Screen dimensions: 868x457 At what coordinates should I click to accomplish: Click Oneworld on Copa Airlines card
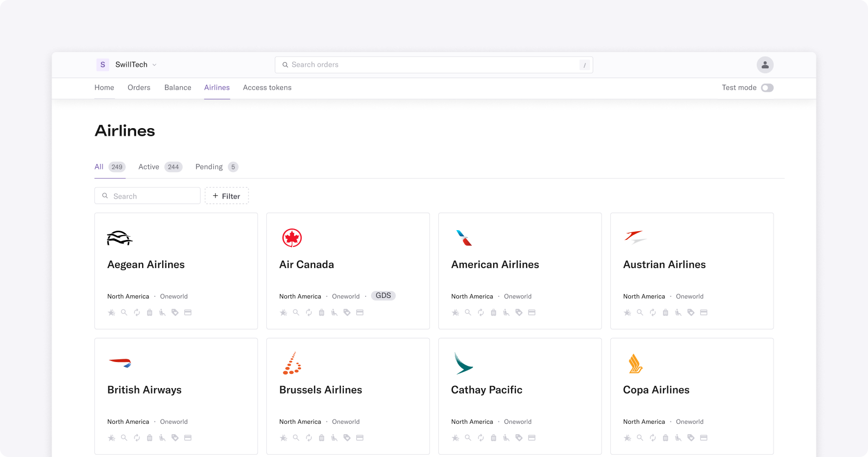click(x=690, y=422)
